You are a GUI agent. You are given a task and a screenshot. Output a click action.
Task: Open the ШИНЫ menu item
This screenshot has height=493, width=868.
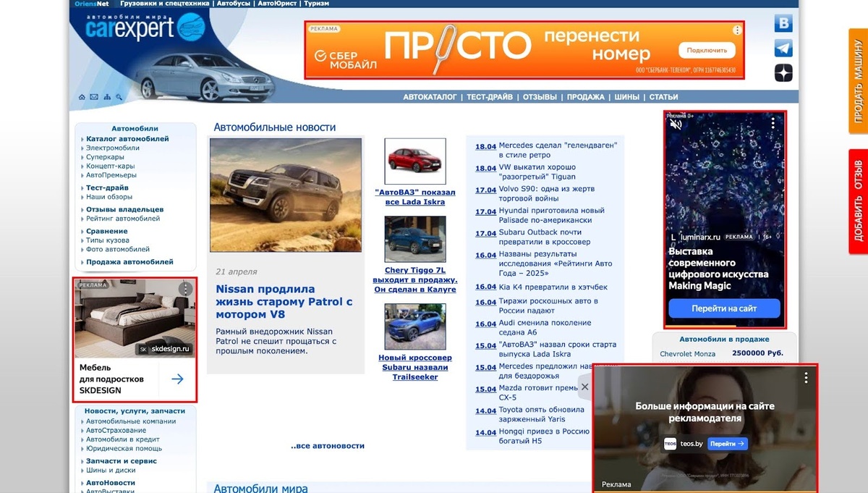click(x=627, y=97)
